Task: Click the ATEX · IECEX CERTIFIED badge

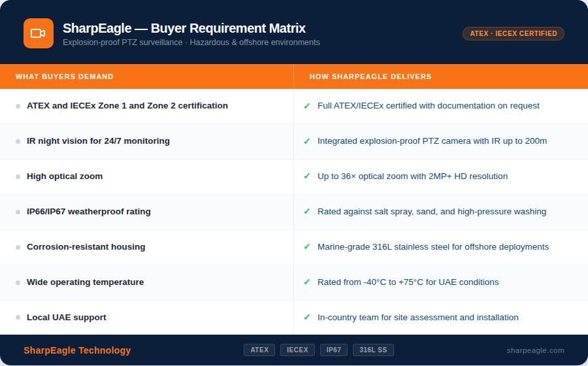Action: tap(513, 33)
